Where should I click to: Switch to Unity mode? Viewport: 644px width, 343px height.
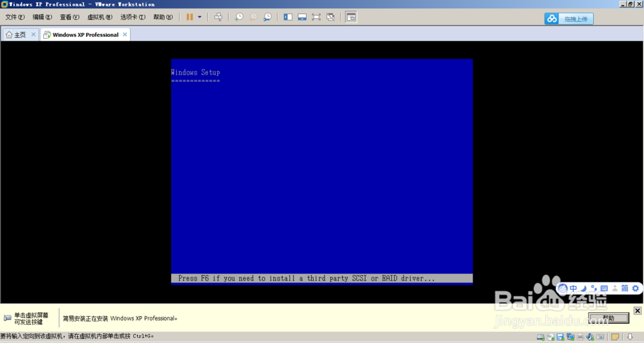(x=330, y=17)
